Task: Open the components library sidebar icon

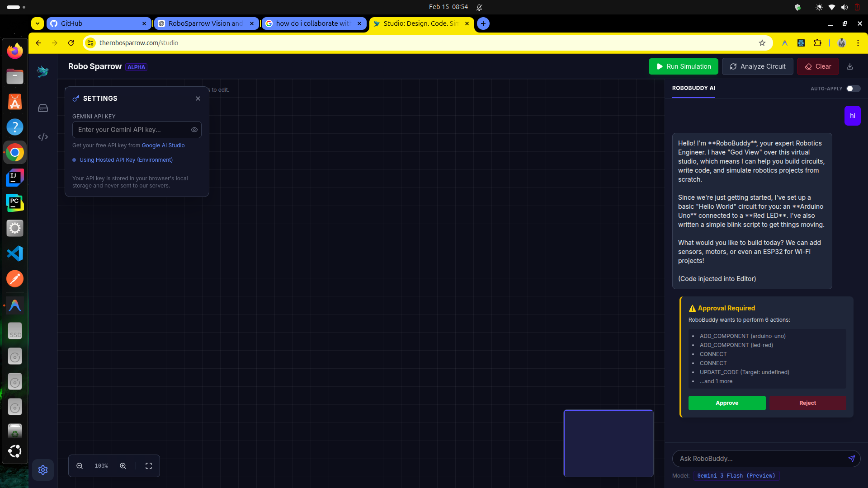Action: tap(43, 108)
